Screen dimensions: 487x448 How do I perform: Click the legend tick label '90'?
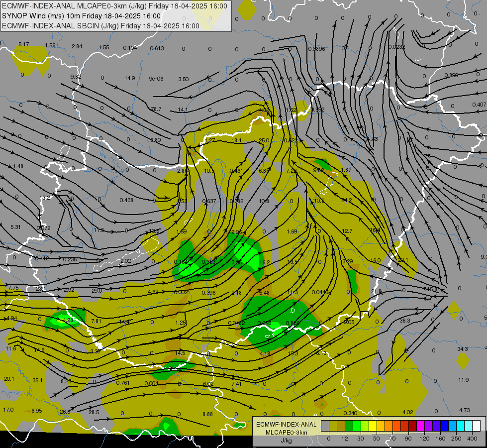click(408, 439)
